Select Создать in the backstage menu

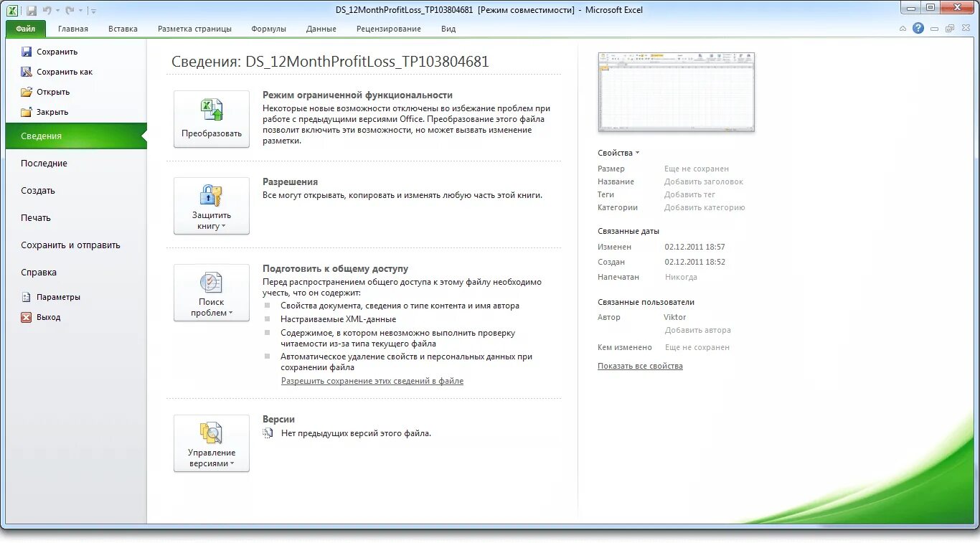click(x=75, y=191)
